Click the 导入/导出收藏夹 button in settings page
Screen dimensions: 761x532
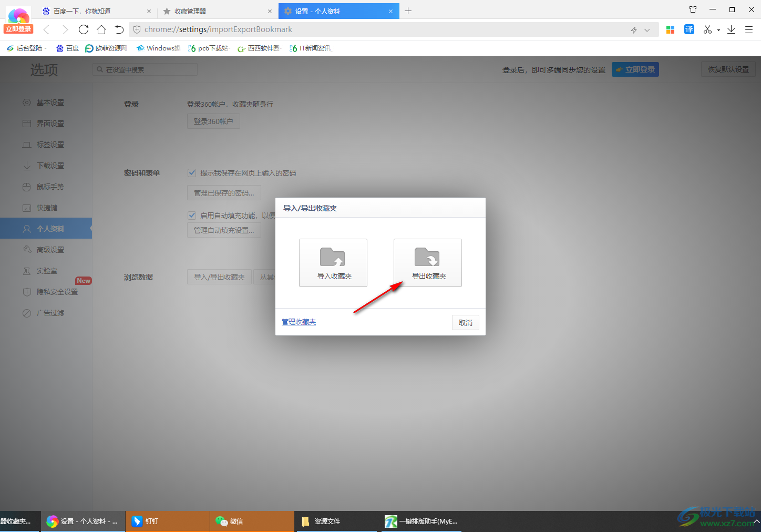click(219, 277)
